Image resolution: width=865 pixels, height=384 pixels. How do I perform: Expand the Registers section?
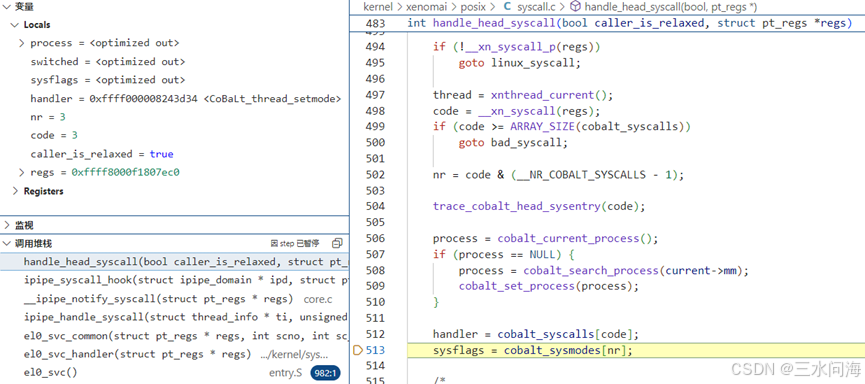[15, 191]
